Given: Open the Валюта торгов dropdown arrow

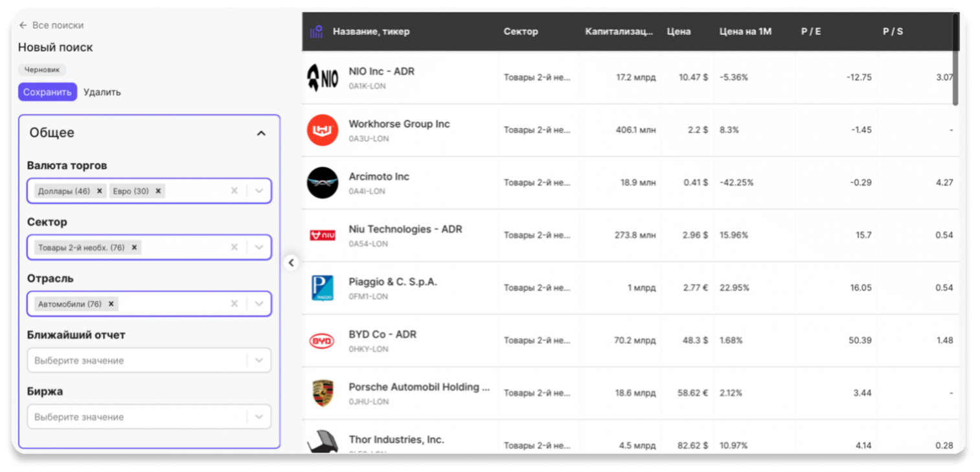Looking at the screenshot, I should [x=259, y=191].
